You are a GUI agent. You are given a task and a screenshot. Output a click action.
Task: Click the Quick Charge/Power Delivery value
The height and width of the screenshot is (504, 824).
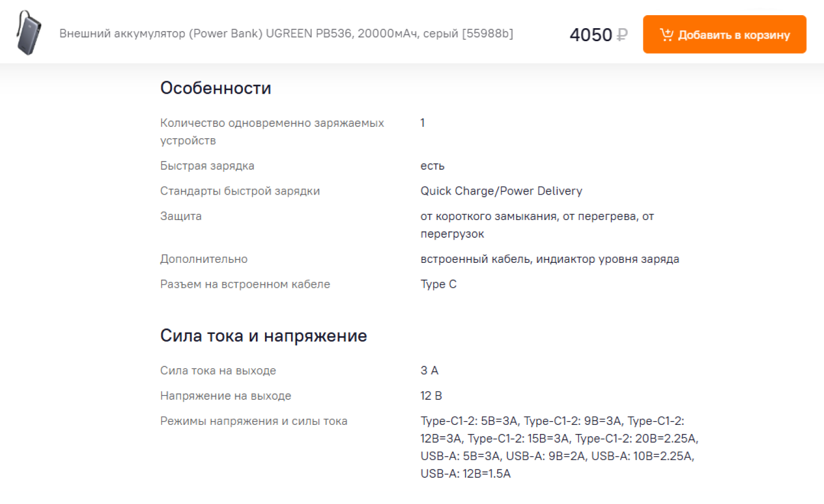tap(501, 191)
